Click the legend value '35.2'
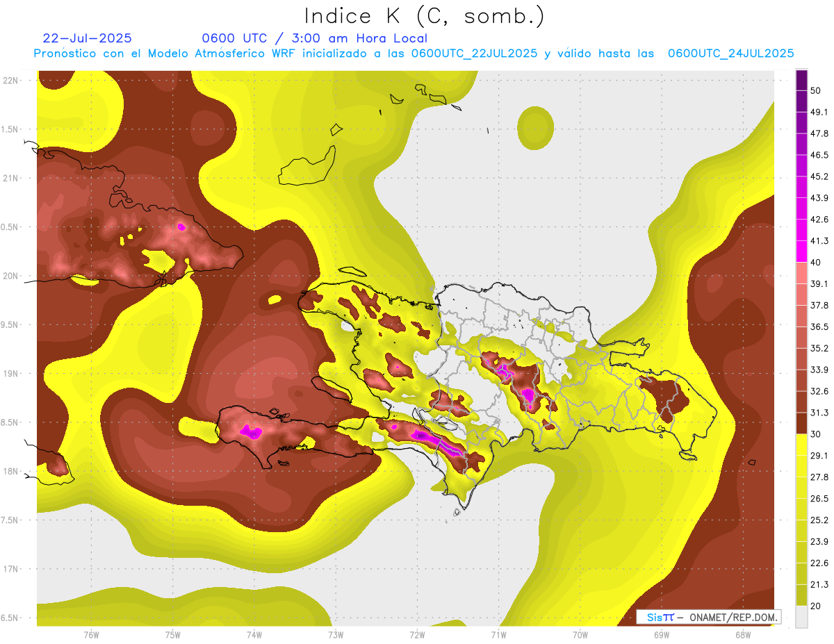The width and height of the screenshot is (834, 644). pyautogui.click(x=819, y=348)
